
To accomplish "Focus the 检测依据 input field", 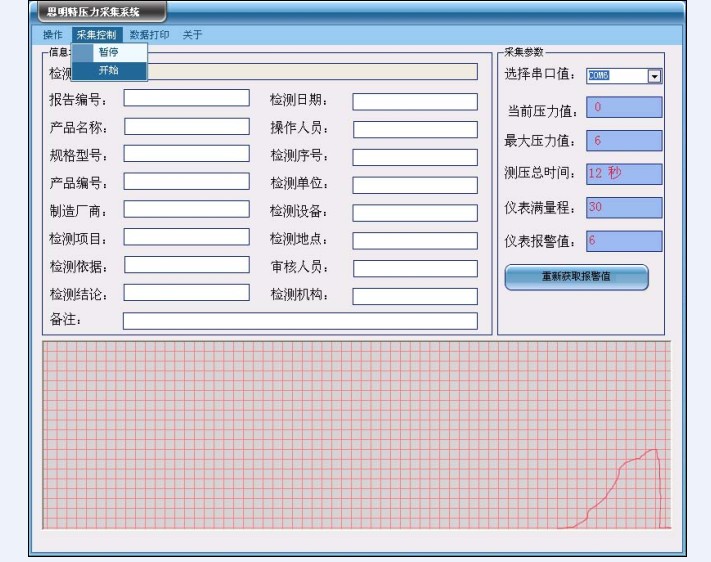I will coord(187,265).
